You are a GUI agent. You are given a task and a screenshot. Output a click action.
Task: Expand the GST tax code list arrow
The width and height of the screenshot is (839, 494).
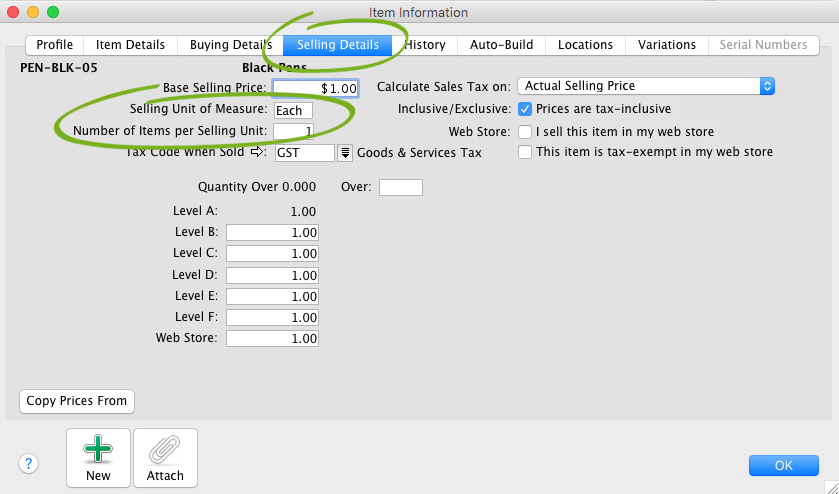pos(345,153)
